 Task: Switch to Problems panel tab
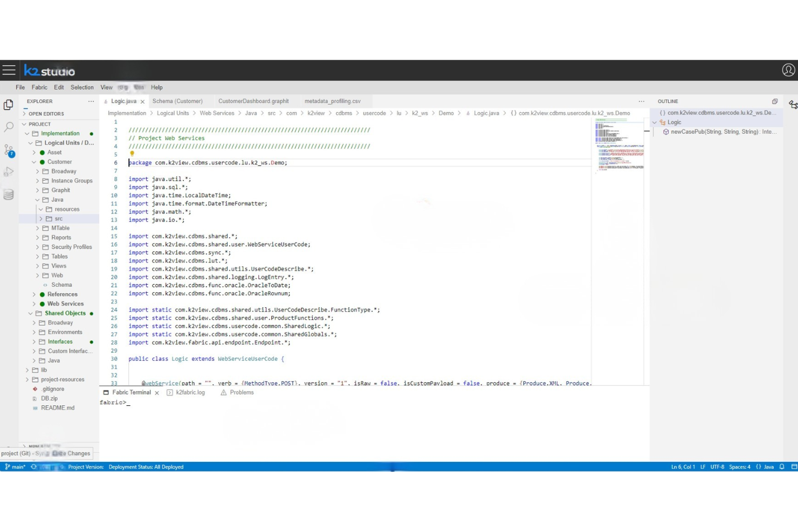tap(237, 393)
